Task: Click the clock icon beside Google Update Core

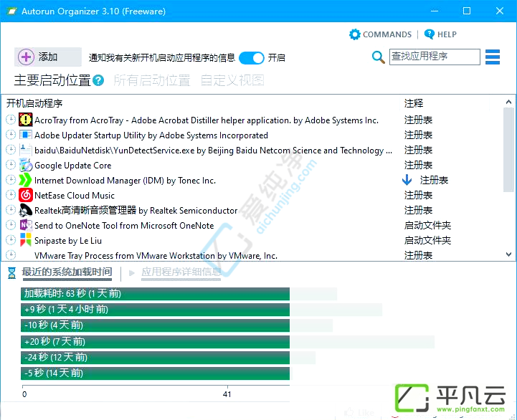Action: tap(11, 165)
